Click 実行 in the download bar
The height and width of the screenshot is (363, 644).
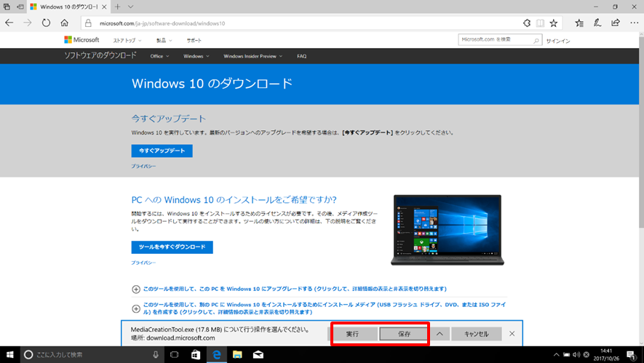point(352,334)
